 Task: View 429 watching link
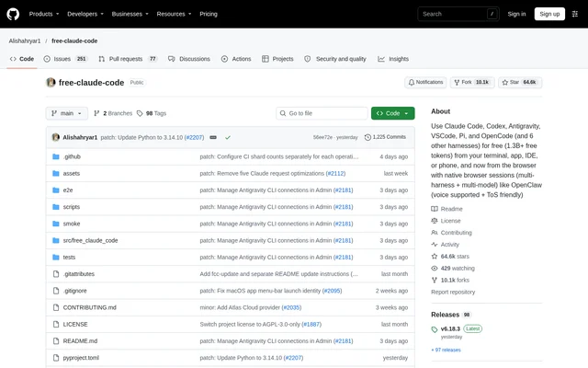click(453, 268)
